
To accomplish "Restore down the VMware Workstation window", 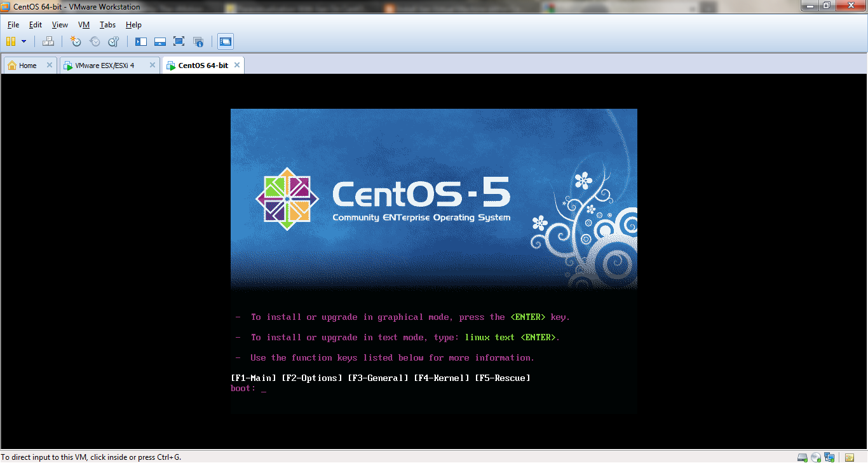I will pos(826,6).
